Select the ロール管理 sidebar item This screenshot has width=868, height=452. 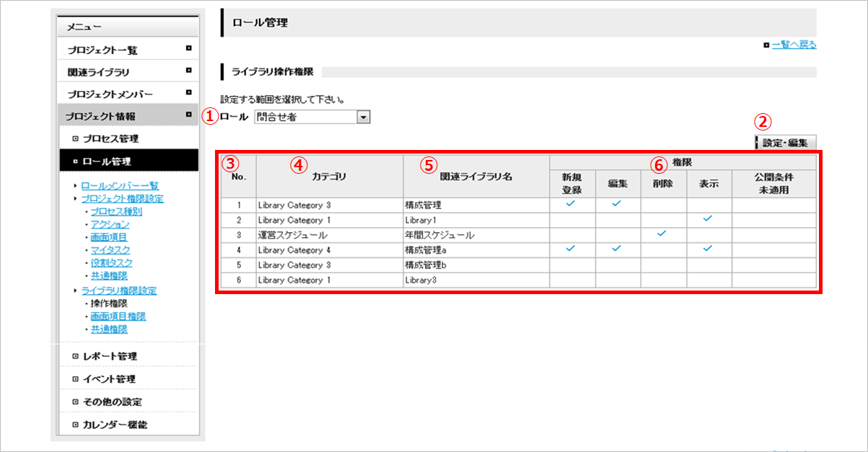[128, 161]
